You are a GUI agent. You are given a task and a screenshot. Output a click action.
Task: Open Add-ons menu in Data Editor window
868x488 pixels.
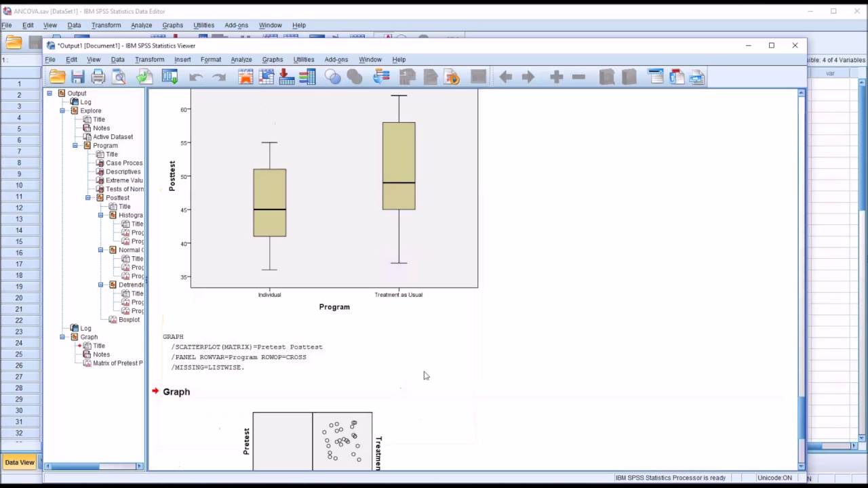click(x=236, y=25)
